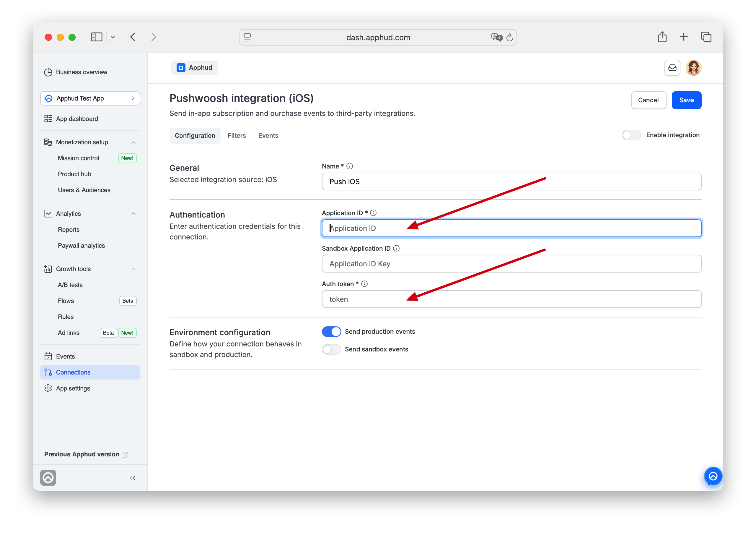Open the Apphud chat support bubble

click(x=713, y=476)
